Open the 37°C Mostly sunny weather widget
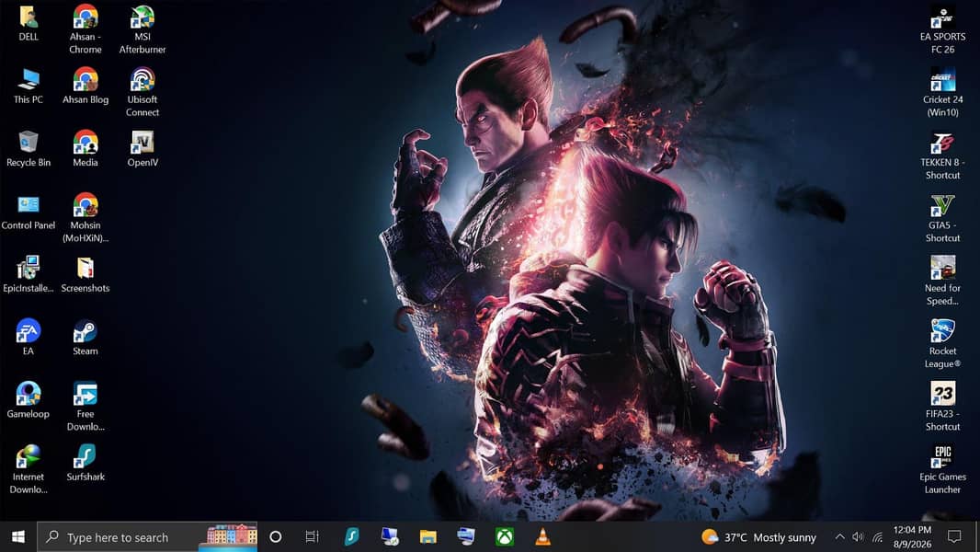Image resolution: width=980 pixels, height=552 pixels. tap(758, 537)
